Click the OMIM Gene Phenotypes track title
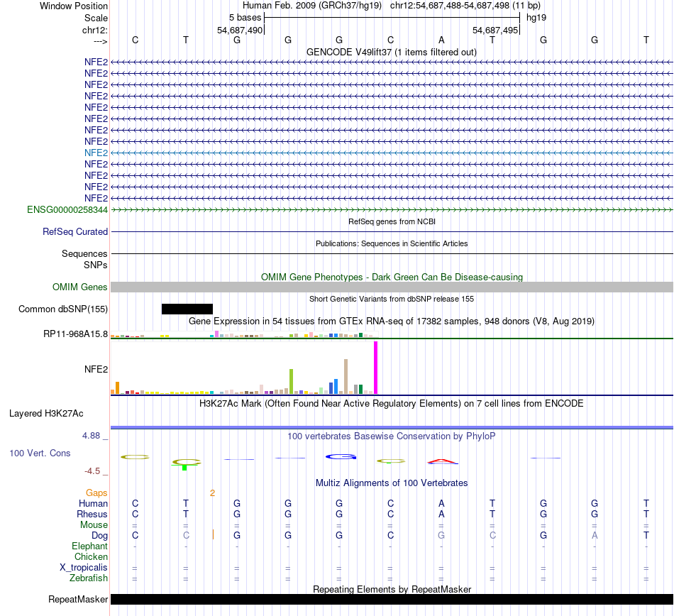 pyautogui.click(x=392, y=277)
